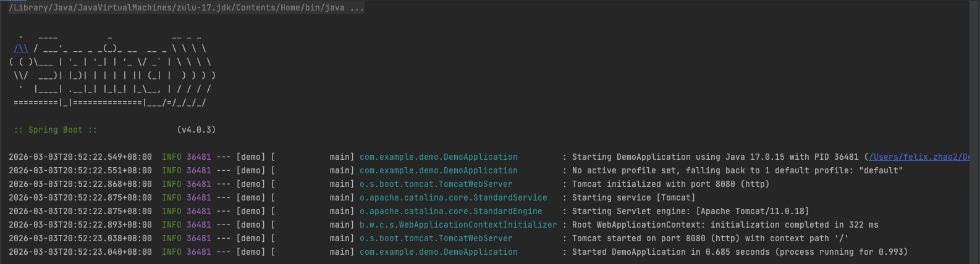Select the o.apache.catalina.core.StandardService logger name

(453, 198)
